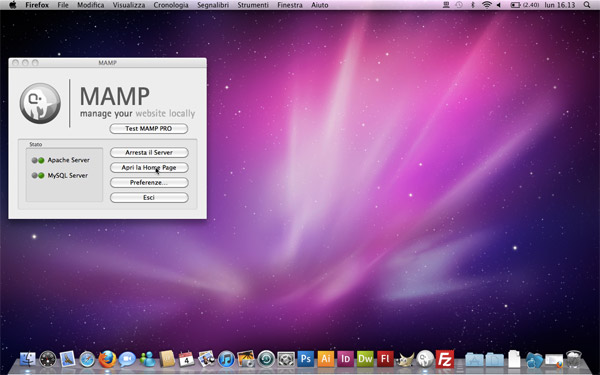Open System Preferences in the Dock
600x375 pixels.
(x=286, y=359)
